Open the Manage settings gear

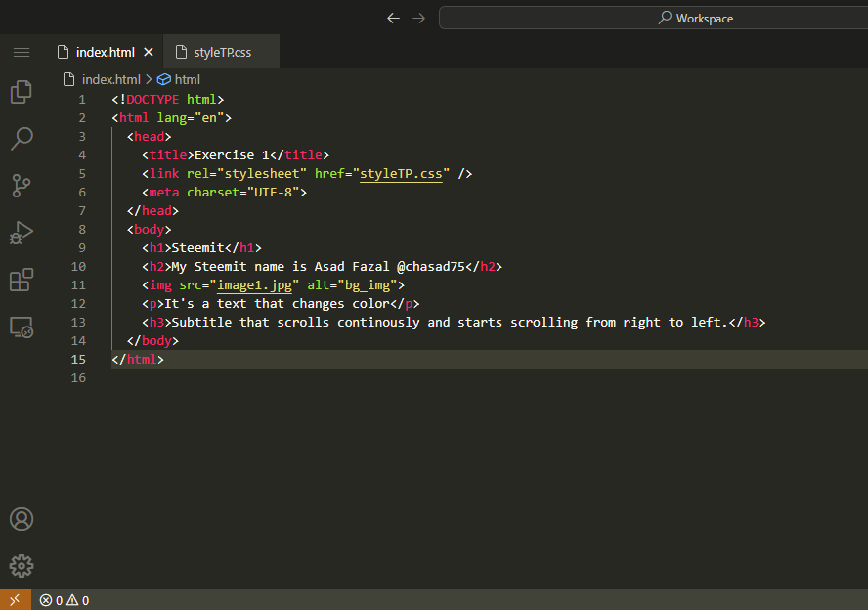coord(22,566)
